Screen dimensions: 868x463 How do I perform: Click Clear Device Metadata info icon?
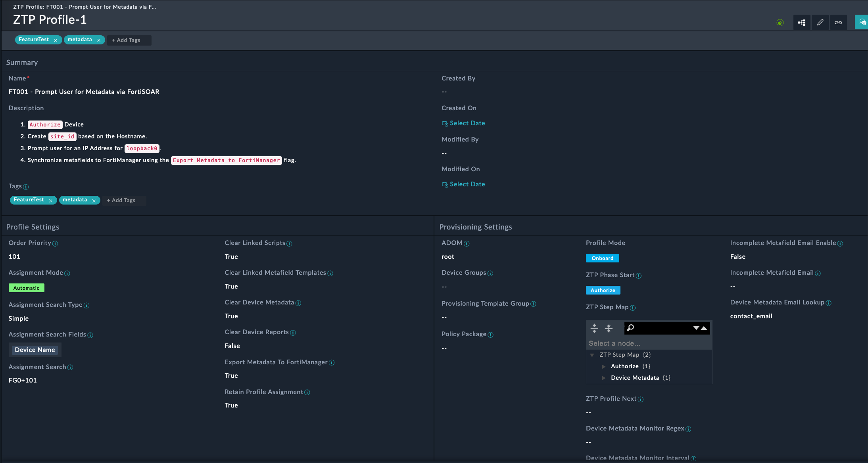coord(298,303)
